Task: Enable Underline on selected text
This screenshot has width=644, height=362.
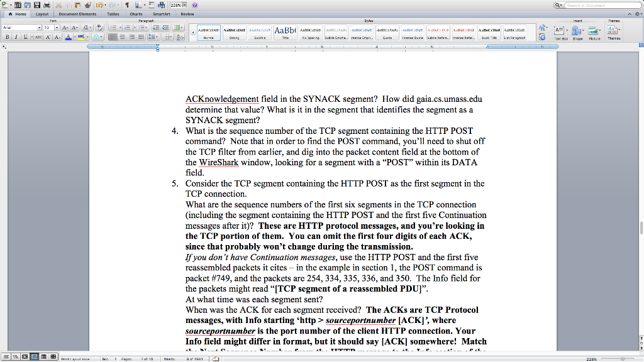Action: coord(24,36)
